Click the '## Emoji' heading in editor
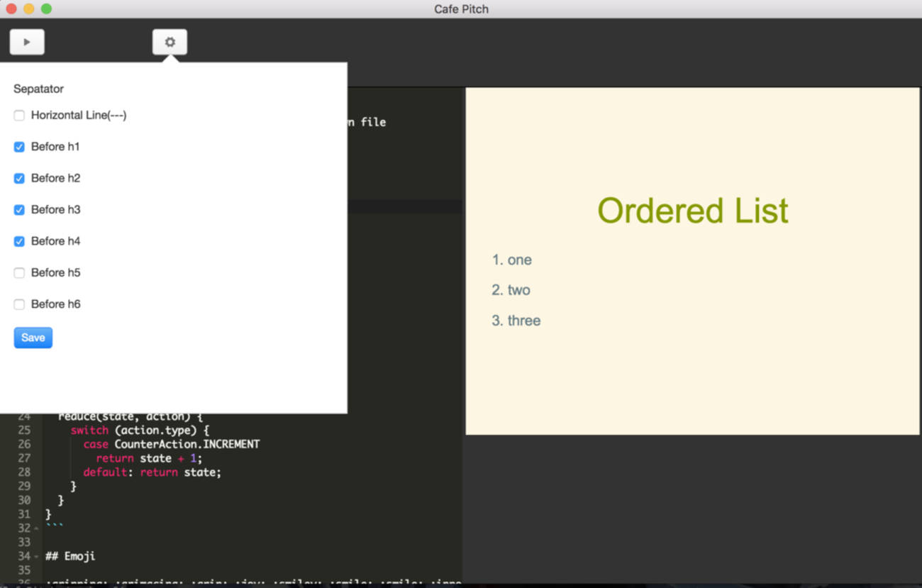Viewport: 922px width, 588px height. [70, 556]
